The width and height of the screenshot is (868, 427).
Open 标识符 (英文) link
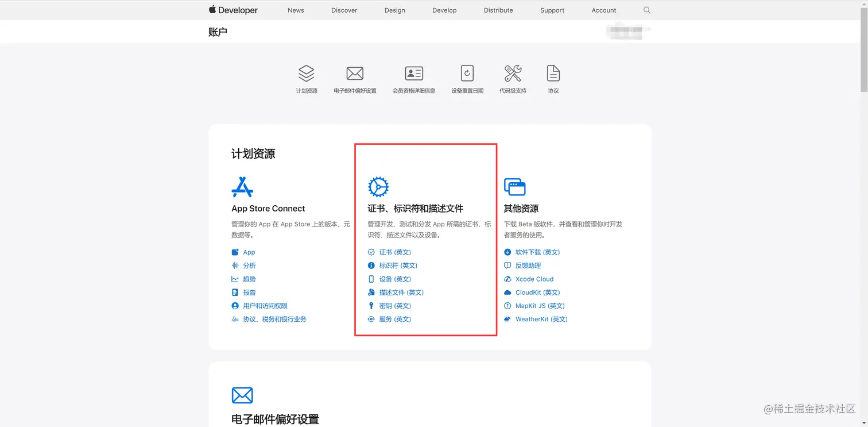[x=398, y=266]
